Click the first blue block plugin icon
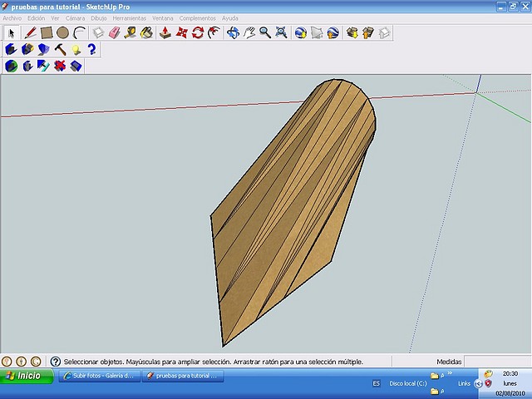The width and height of the screenshot is (532, 399). pyautogui.click(x=11, y=50)
